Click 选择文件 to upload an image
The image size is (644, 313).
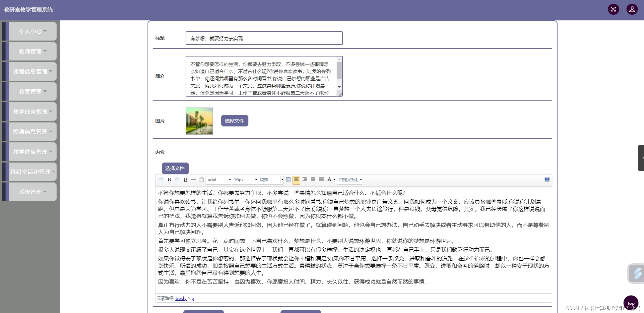click(234, 121)
